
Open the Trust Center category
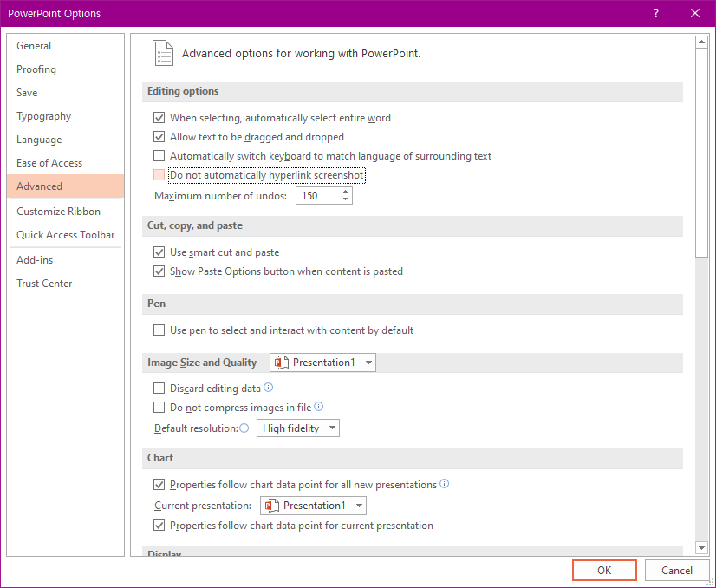coord(66,284)
